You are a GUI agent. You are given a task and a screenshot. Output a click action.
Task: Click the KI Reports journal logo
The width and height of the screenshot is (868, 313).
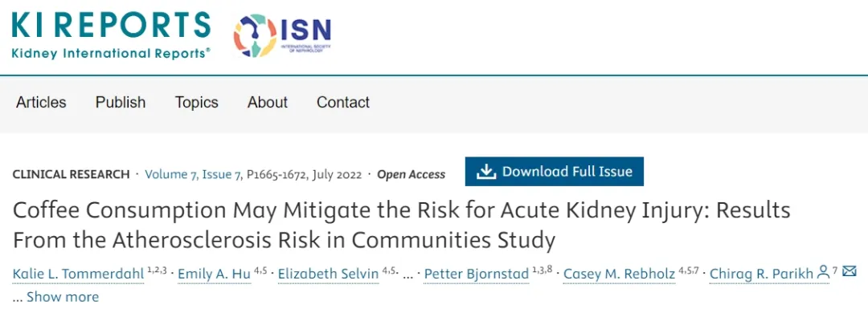(111, 35)
